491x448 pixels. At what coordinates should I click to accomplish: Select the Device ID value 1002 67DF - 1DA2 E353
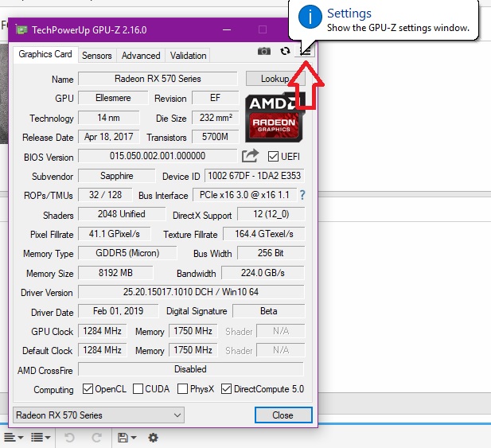click(x=255, y=176)
